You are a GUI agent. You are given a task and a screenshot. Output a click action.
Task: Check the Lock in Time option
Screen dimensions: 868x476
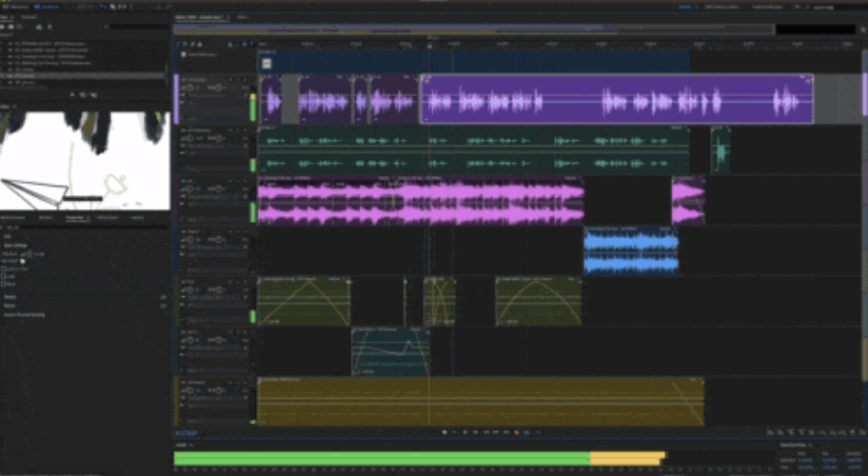4,269
